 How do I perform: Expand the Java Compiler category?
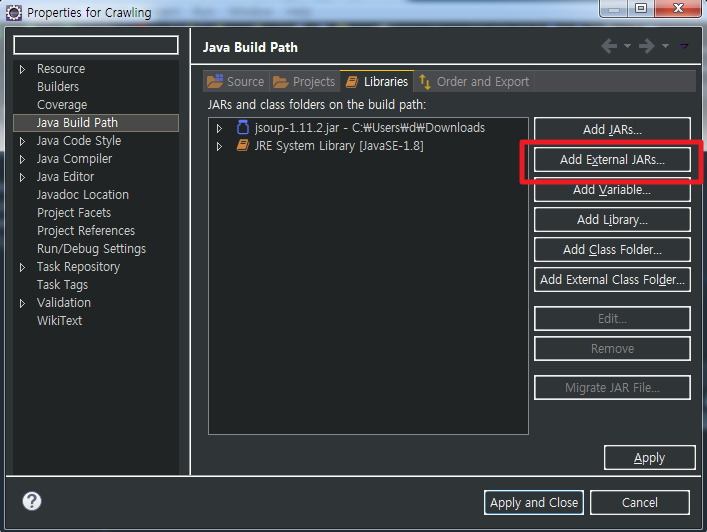pyautogui.click(x=22, y=160)
